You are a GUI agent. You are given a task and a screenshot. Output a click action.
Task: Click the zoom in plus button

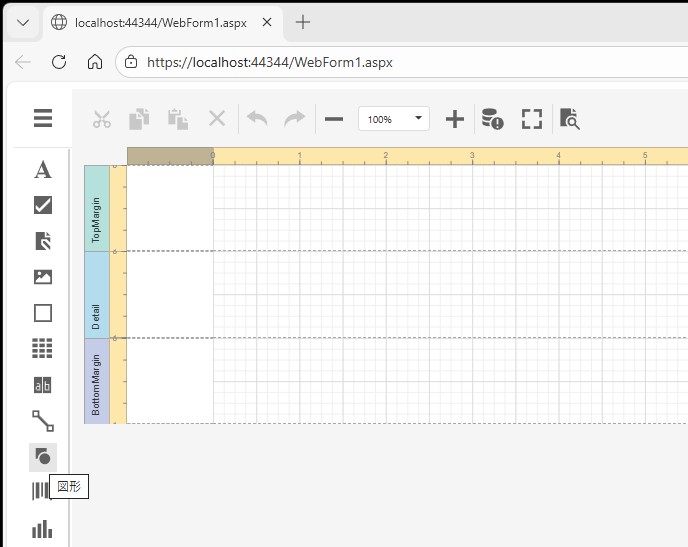pyautogui.click(x=455, y=119)
